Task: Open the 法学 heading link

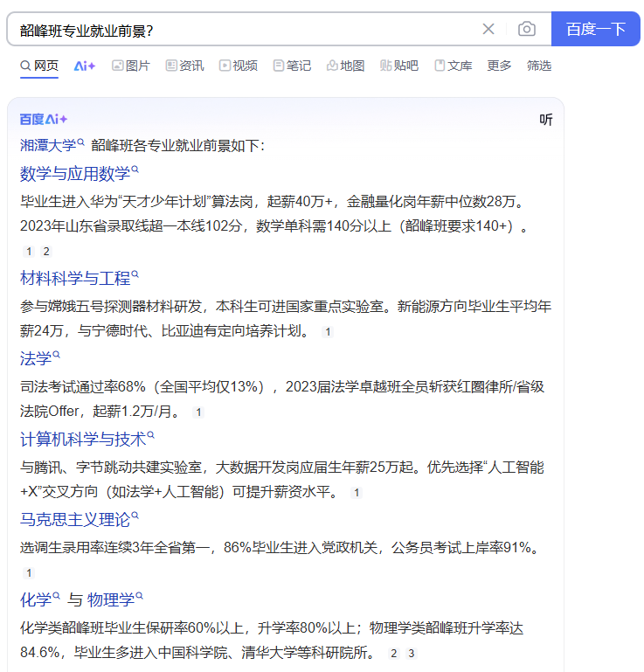Action: coord(36,358)
